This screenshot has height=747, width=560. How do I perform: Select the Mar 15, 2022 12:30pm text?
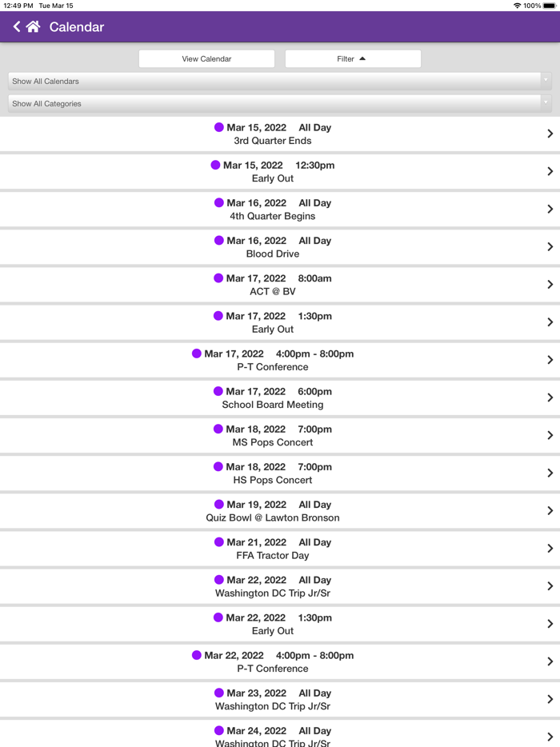pos(279,166)
